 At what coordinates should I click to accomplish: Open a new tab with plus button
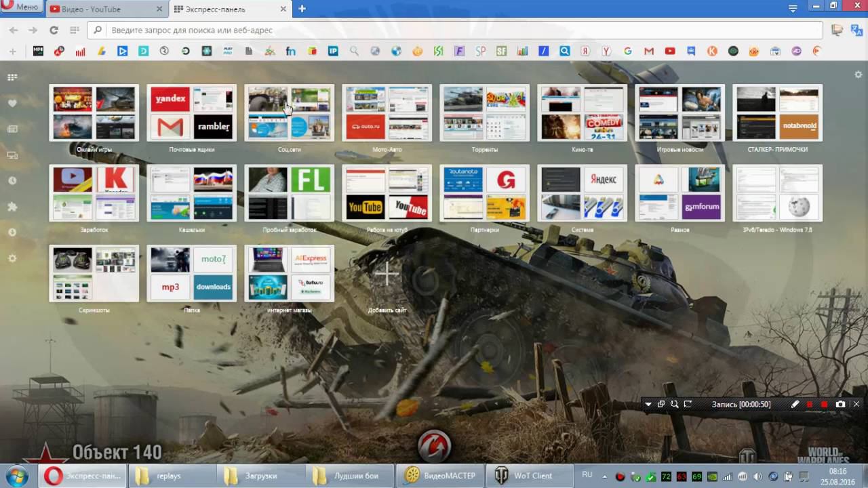pyautogui.click(x=302, y=9)
